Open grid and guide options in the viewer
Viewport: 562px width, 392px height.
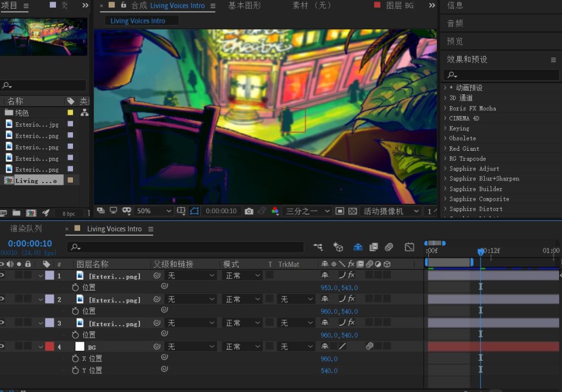[x=181, y=211]
